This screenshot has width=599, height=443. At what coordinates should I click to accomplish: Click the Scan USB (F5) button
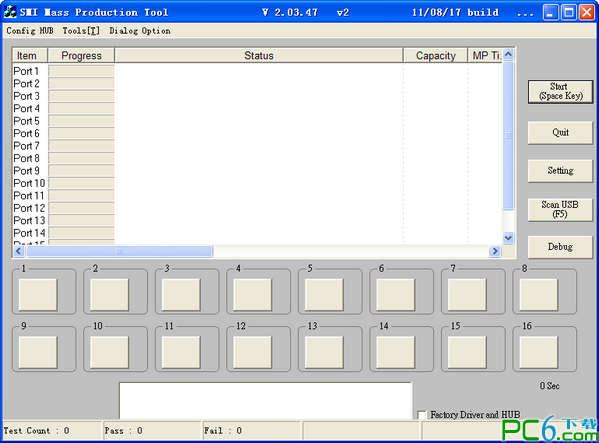point(560,209)
